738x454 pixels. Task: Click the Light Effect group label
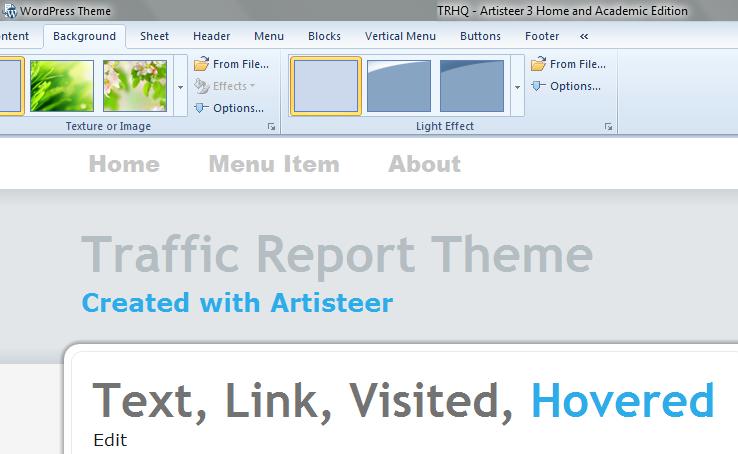(445, 127)
